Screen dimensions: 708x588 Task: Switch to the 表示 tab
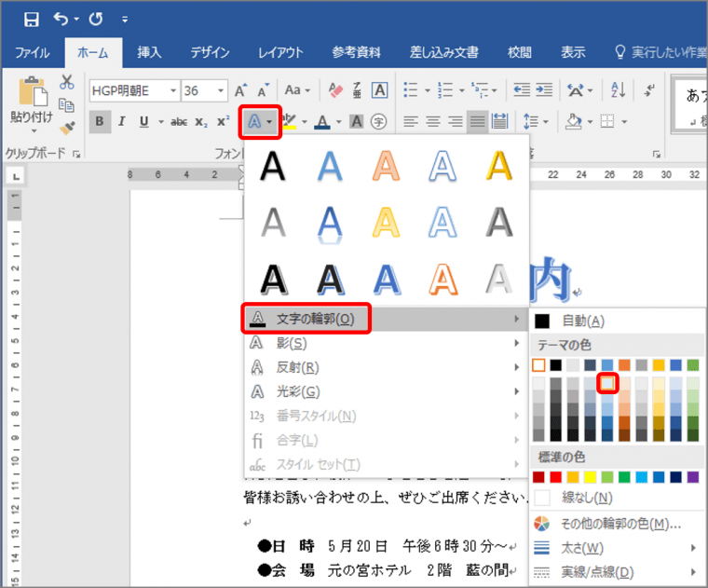tap(573, 52)
